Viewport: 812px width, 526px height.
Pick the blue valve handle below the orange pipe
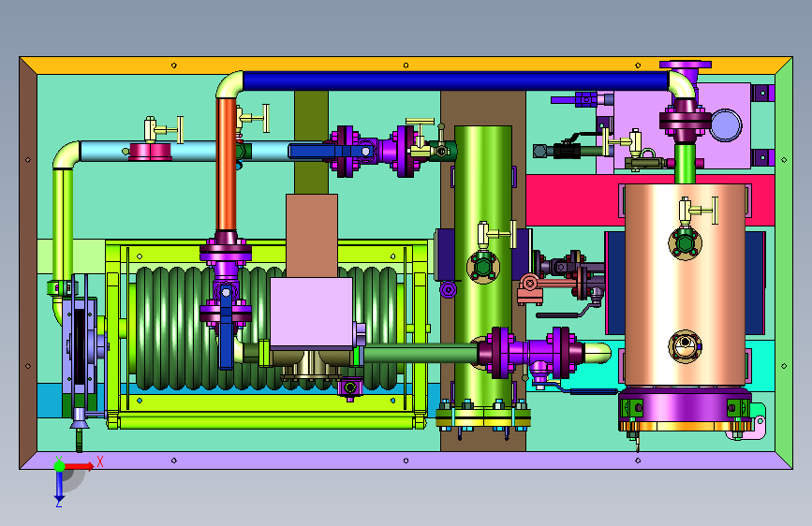227,326
